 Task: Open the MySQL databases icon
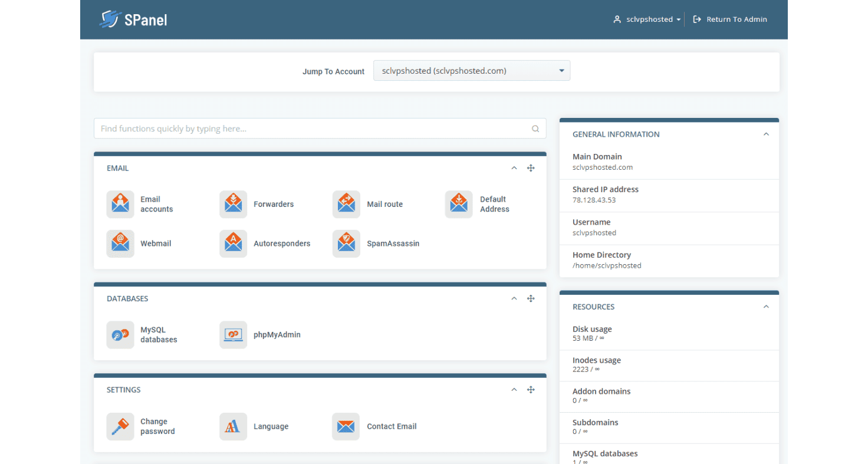120,335
